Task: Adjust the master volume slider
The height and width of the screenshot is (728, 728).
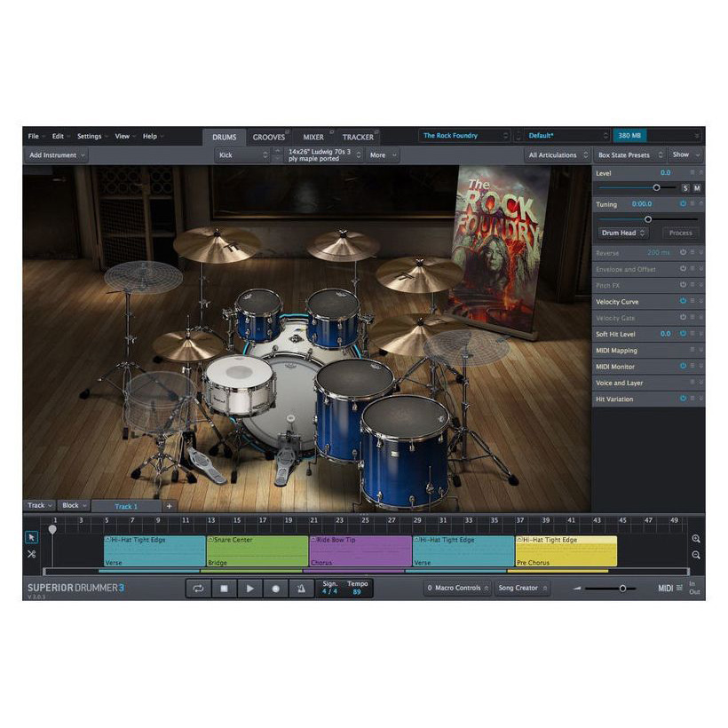Action: click(622, 589)
